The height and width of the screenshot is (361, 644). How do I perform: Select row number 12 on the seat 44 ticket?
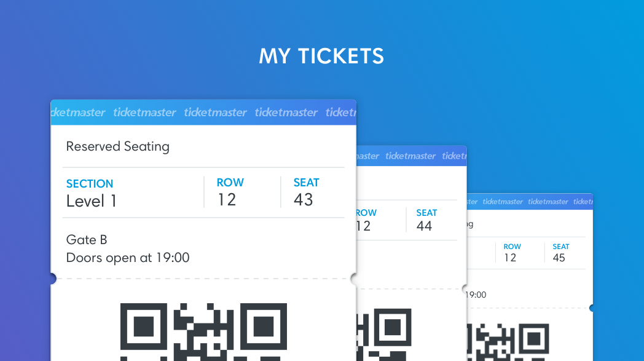tap(363, 226)
